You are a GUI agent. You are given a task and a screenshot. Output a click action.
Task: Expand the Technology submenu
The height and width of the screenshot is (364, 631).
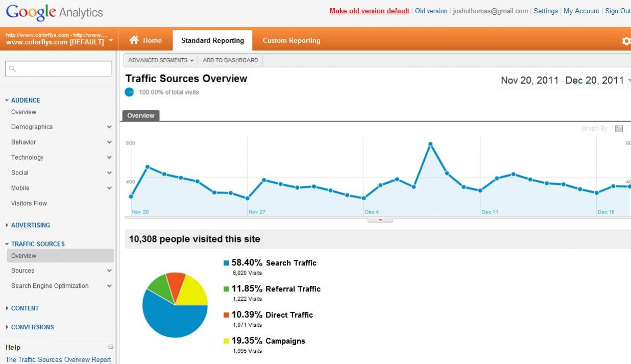pos(109,158)
